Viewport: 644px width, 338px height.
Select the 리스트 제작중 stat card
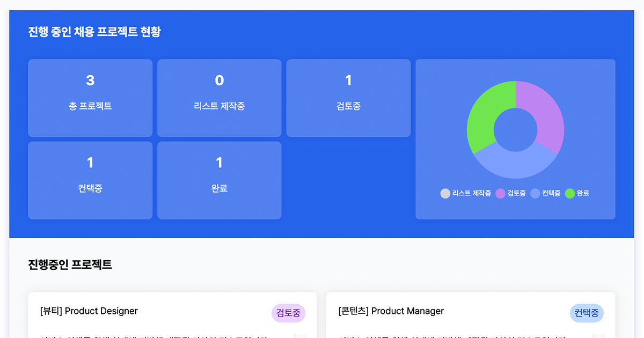pyautogui.click(x=219, y=98)
